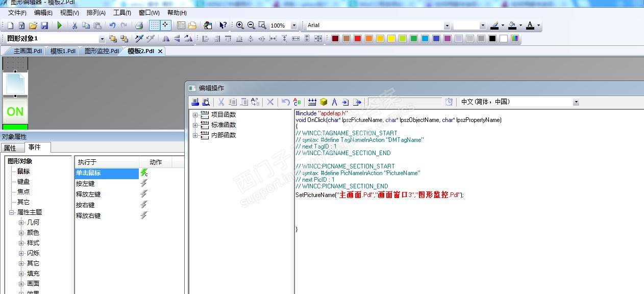Screen dimensions: 644x294
Task: Start runtime with the green play icon
Action: [60, 26]
